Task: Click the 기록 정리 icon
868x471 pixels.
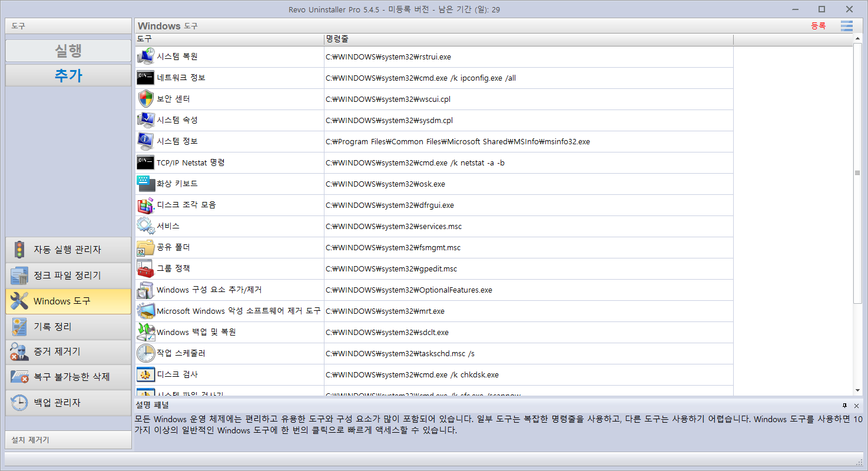Action: click(19, 326)
